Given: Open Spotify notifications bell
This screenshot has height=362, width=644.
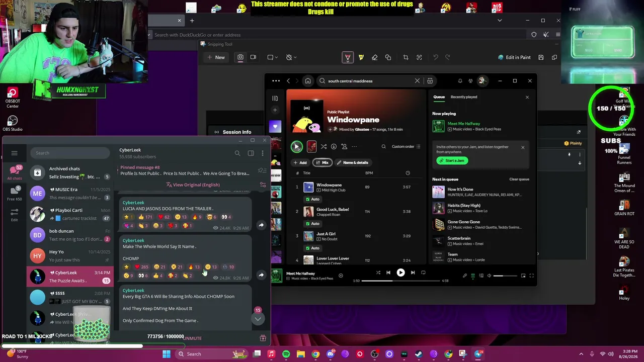Looking at the screenshot, I should point(460,81).
